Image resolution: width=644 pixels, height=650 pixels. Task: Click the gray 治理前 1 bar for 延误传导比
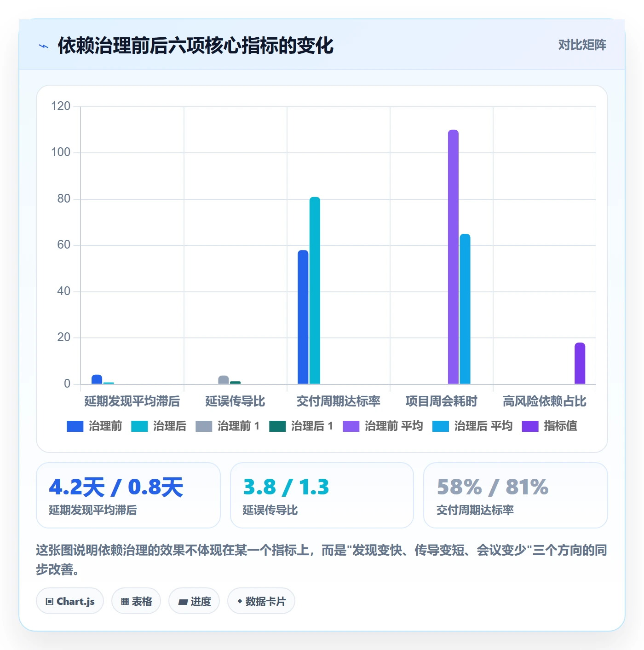224,380
